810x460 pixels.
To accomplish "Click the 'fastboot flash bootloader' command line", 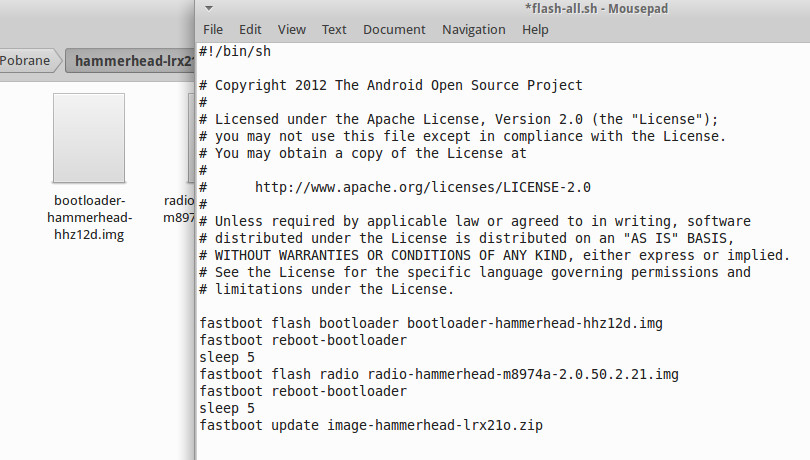I will pyautogui.click(x=431, y=324).
